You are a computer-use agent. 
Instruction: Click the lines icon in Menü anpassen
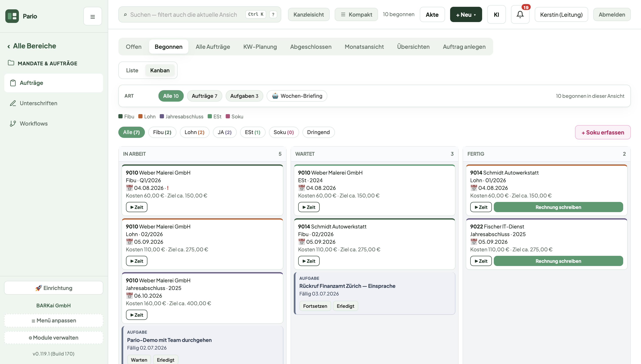point(33,321)
